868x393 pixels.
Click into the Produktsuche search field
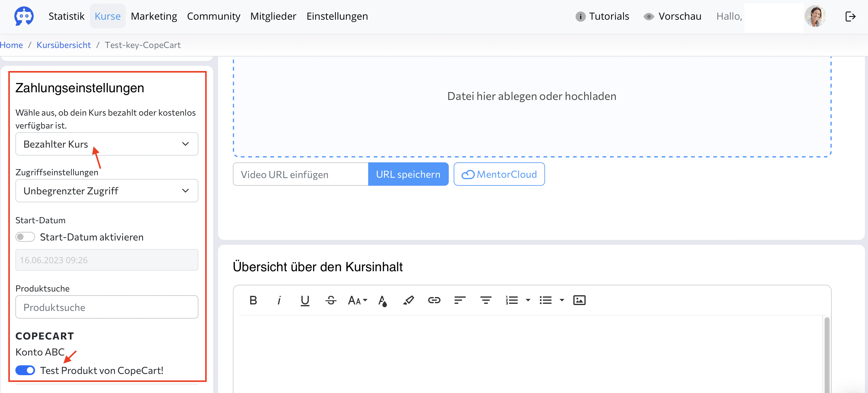pos(107,307)
